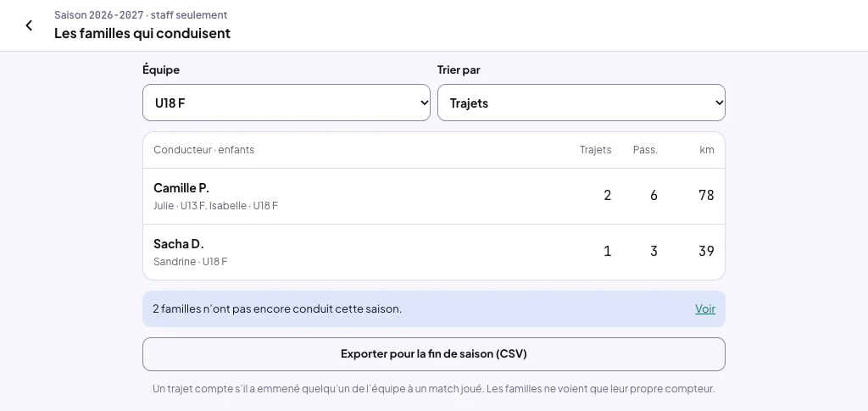Click Exporter pour la fin de saison (CSV)
This screenshot has height=411, width=868.
(x=434, y=354)
